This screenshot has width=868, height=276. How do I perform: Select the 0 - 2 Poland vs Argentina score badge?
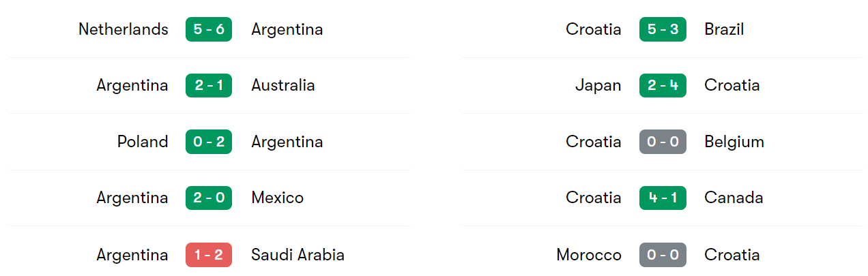coord(209,142)
